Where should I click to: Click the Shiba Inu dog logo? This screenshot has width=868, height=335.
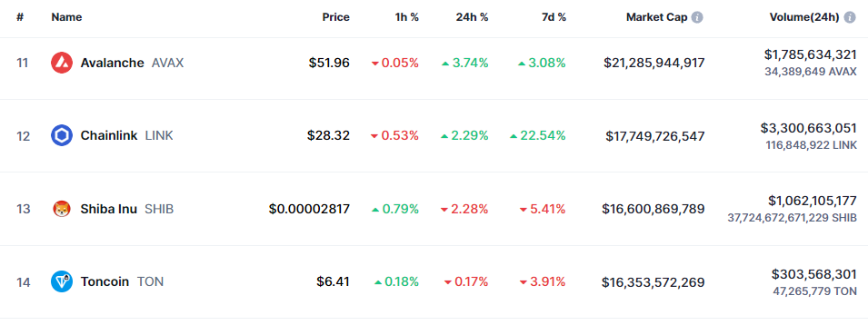pyautogui.click(x=62, y=209)
